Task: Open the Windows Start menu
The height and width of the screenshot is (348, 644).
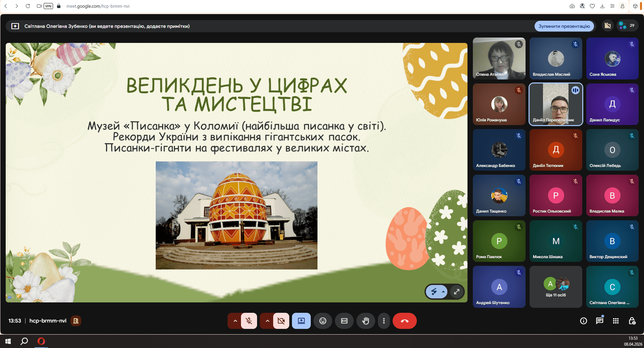Action: (8, 341)
